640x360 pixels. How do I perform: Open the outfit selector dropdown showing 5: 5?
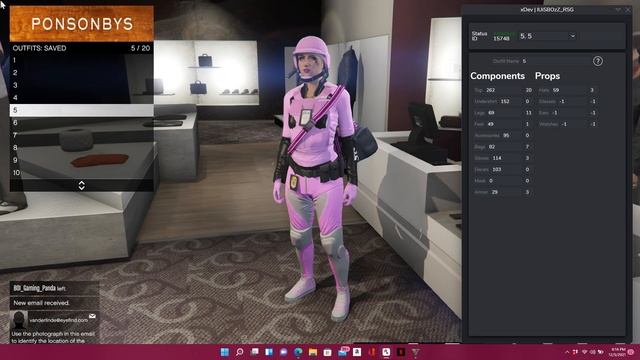click(x=547, y=36)
